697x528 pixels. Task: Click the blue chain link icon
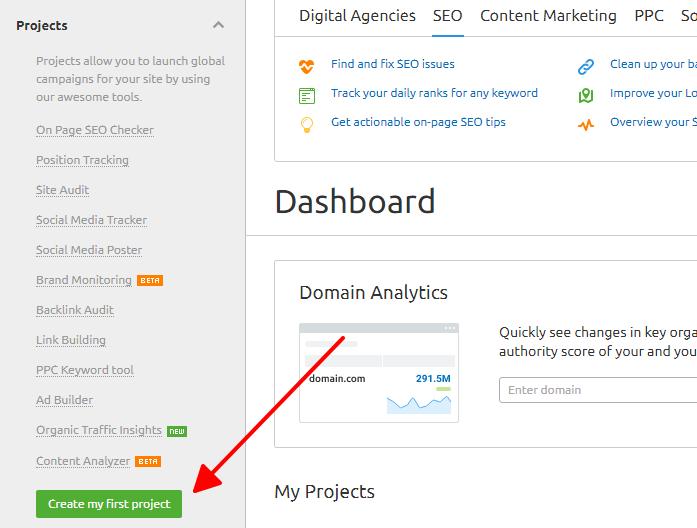click(x=586, y=67)
